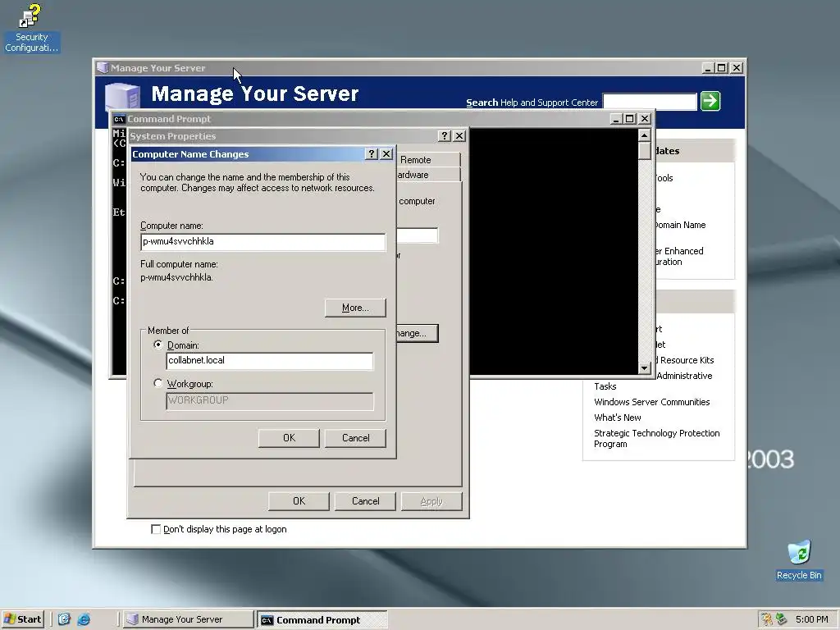Click the Command Prompt scroll down arrow
The width and height of the screenshot is (840, 630).
click(x=645, y=368)
